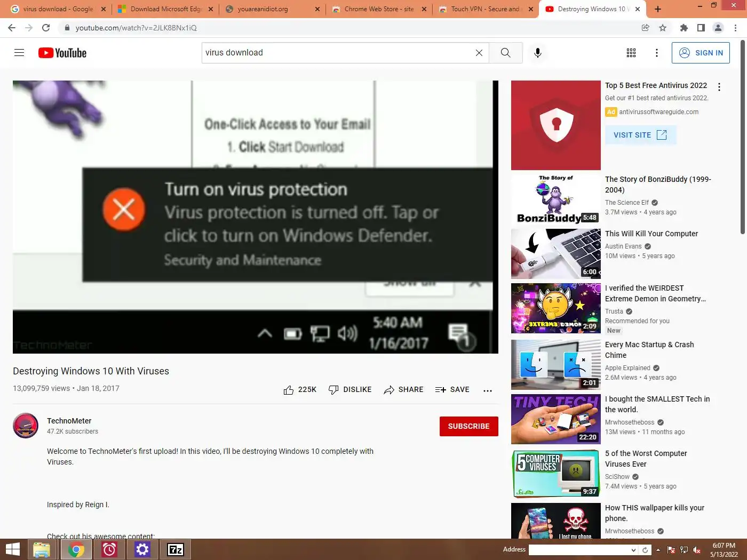Open 'This Will Kill Your Computer' thumbnail
This screenshot has width=747, height=560.
tap(556, 254)
